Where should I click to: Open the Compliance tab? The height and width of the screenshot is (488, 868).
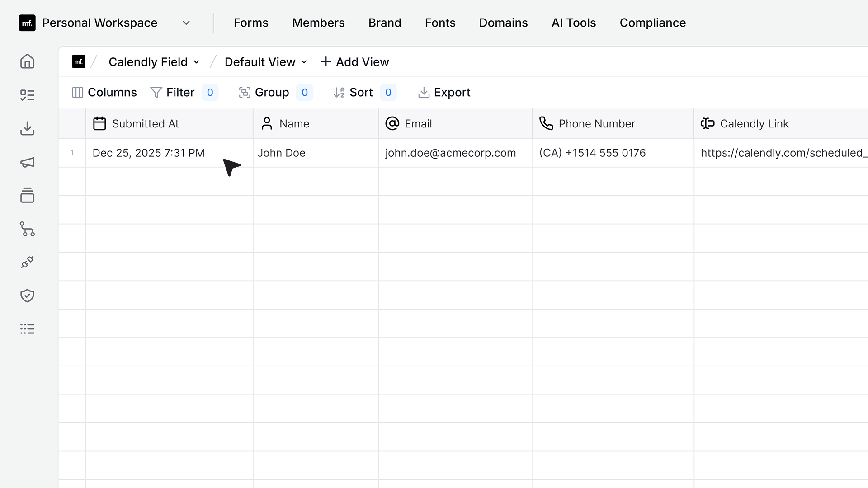[652, 23]
